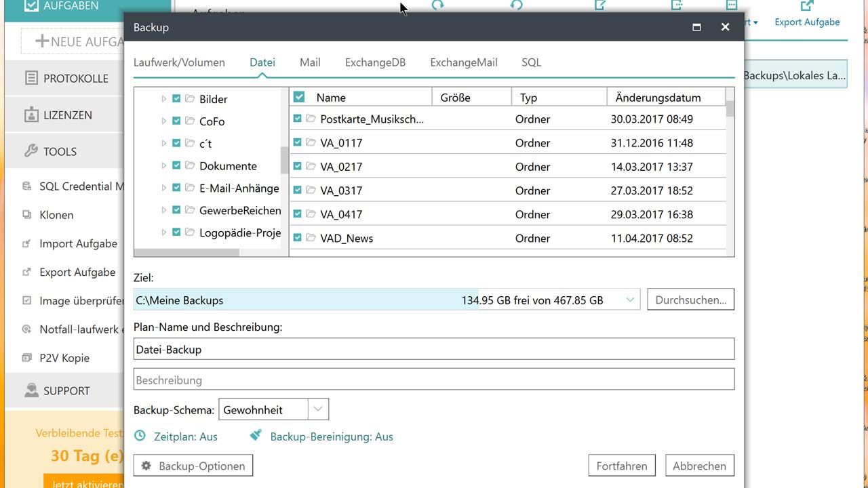Click the Tools wrench icon

31,151
